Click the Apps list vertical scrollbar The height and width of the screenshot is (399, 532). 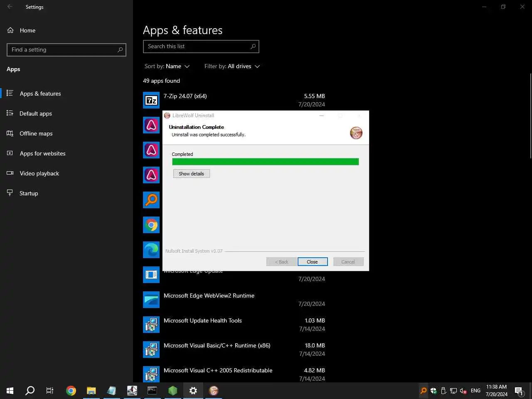[530, 116]
